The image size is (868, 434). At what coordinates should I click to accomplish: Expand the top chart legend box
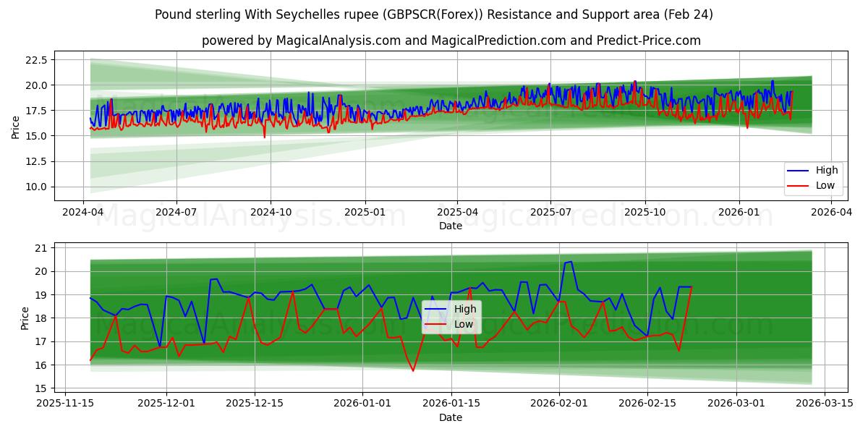(x=814, y=177)
